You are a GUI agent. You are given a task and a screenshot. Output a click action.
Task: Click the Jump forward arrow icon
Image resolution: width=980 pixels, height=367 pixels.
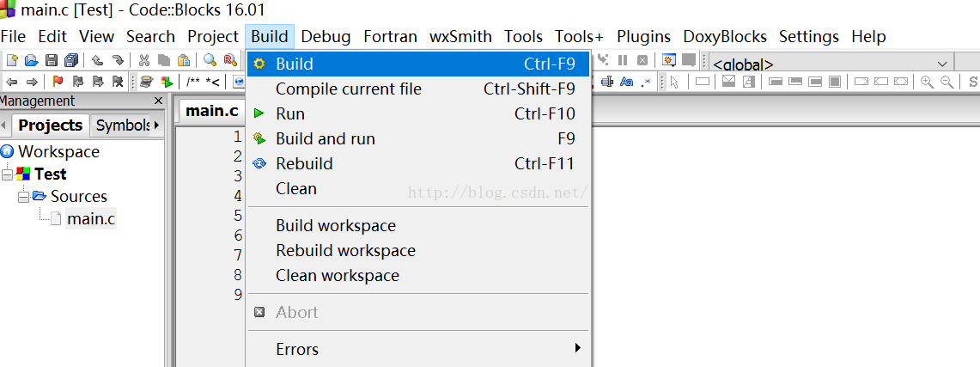coord(31,82)
